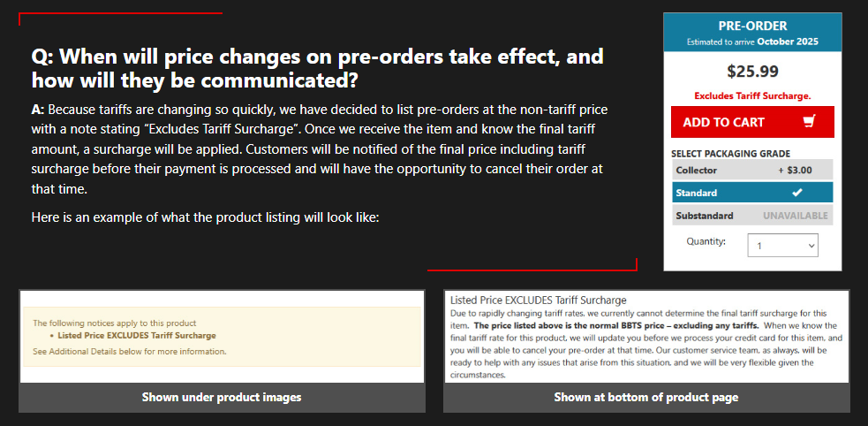
Task: Click the 'Shown under product images' caption
Action: [x=222, y=397]
